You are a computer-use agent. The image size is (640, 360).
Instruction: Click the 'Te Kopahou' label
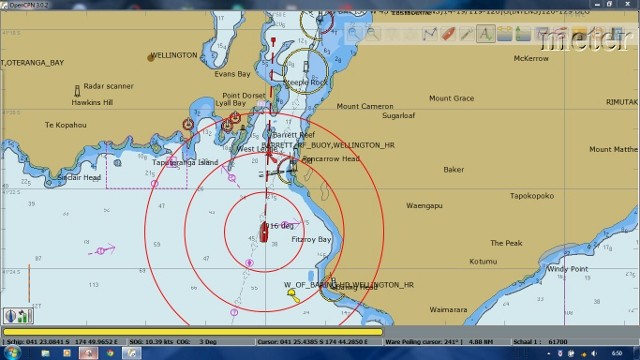tap(66, 125)
